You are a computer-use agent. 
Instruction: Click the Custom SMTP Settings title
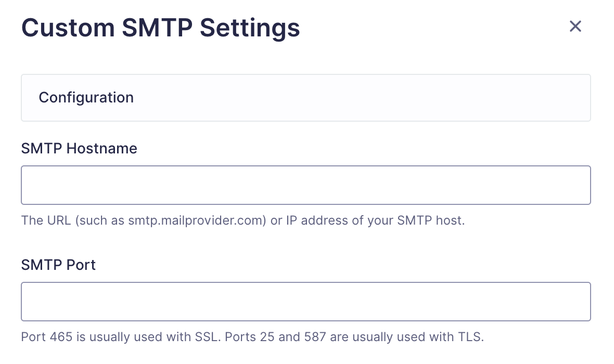coord(160,28)
